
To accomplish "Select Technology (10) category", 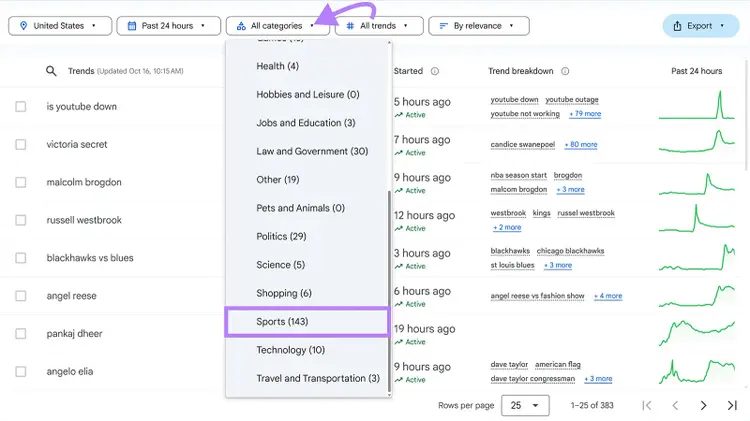I will [290, 350].
